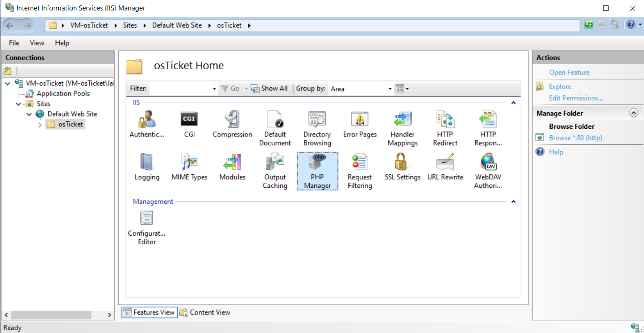Select the Handler Mappings icon
The image size is (644, 333).
tap(402, 128)
